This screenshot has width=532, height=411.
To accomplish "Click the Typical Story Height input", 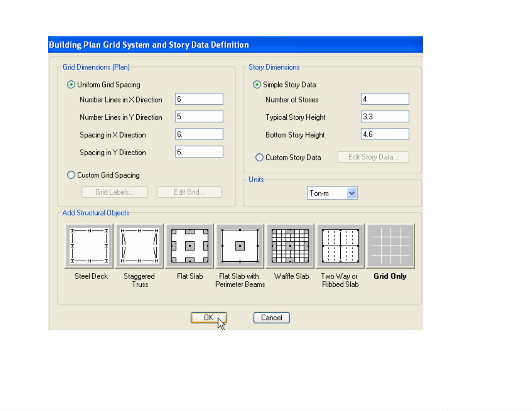I will coord(385,117).
